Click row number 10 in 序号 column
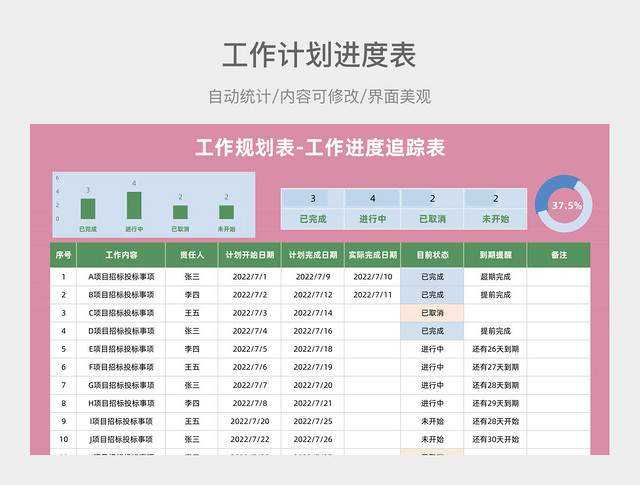Screen dimensions: 640x485 pos(63,439)
